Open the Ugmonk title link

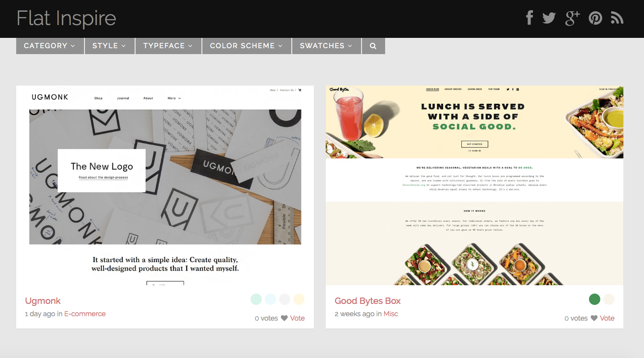point(43,301)
